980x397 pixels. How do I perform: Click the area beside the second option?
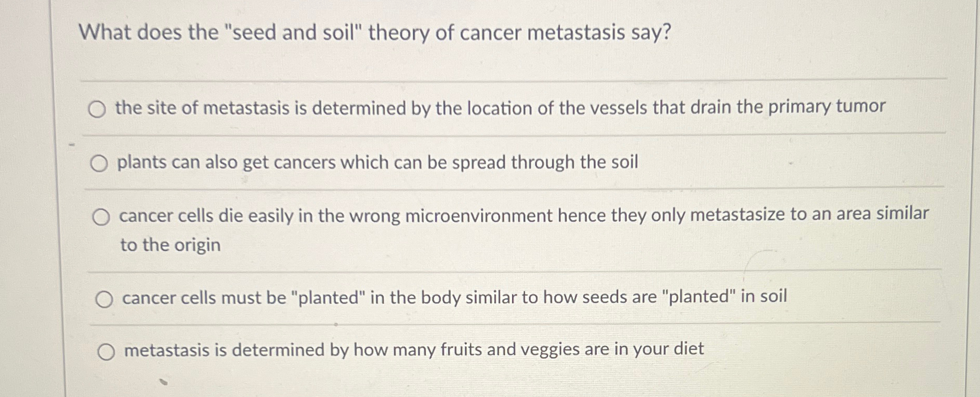click(x=783, y=162)
